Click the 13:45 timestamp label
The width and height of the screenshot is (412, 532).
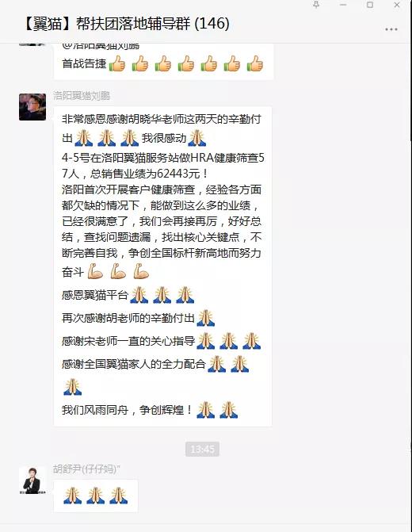pyautogui.click(x=203, y=450)
